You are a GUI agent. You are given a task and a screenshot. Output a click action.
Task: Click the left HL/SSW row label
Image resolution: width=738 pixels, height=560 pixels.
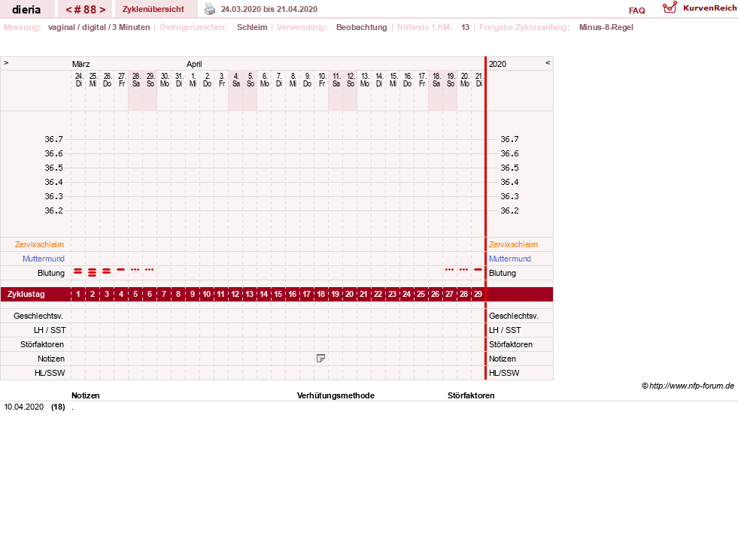click(50, 373)
